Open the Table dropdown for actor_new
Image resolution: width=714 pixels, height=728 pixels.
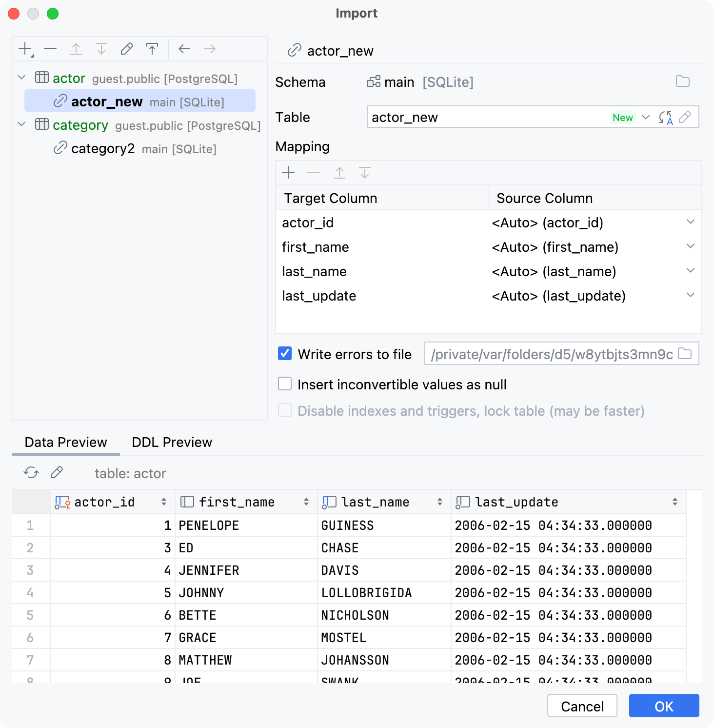(x=646, y=117)
